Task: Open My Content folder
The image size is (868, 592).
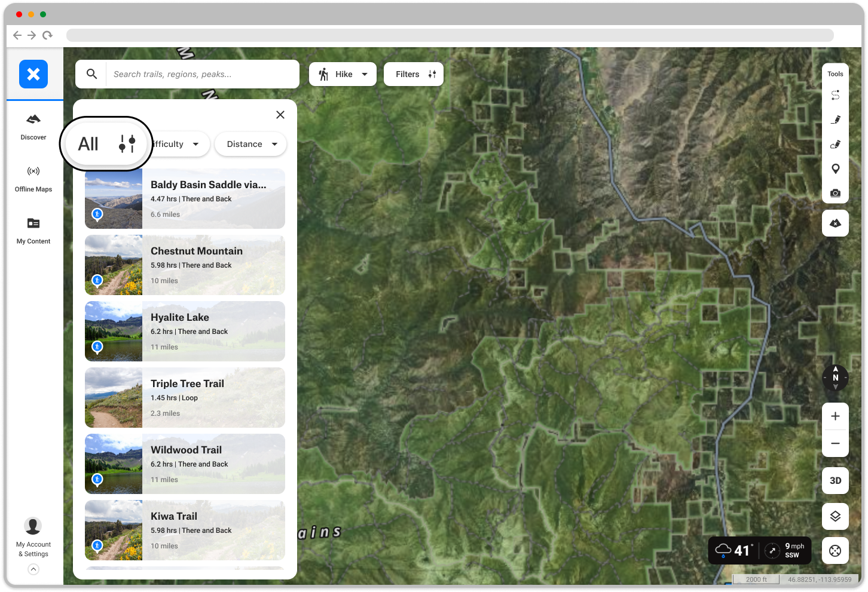Action: (33, 231)
